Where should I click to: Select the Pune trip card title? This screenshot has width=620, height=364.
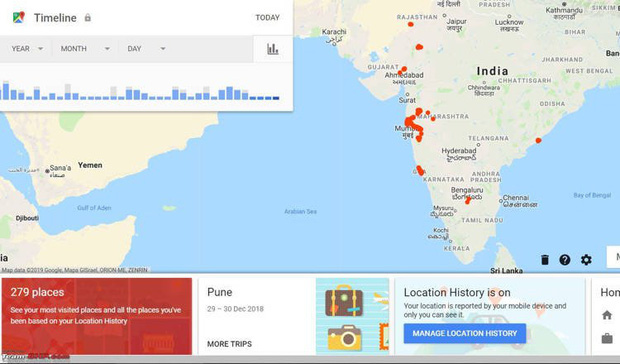point(219,292)
